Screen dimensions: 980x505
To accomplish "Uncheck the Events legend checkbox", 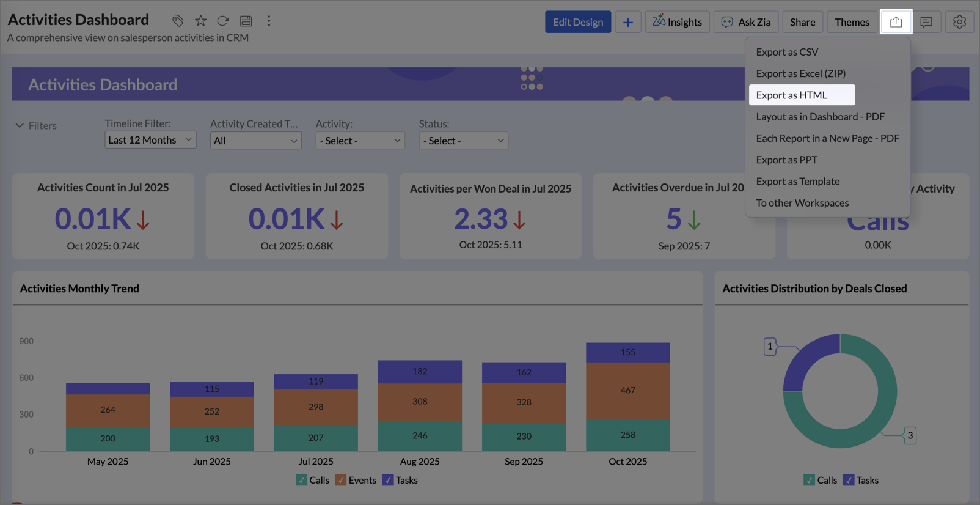I will (x=341, y=480).
